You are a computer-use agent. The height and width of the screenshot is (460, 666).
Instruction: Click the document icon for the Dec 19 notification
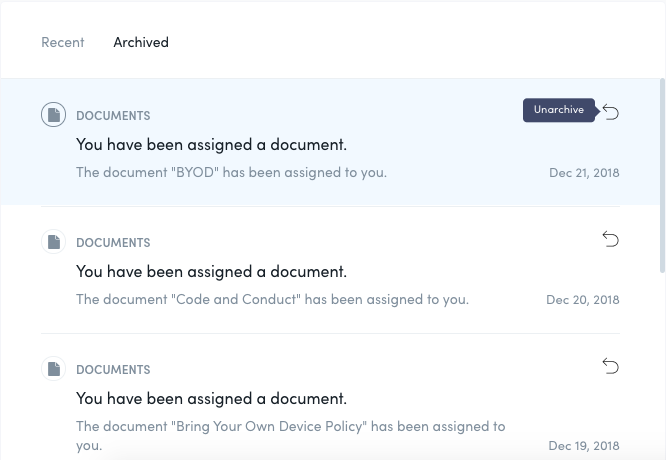click(x=54, y=369)
